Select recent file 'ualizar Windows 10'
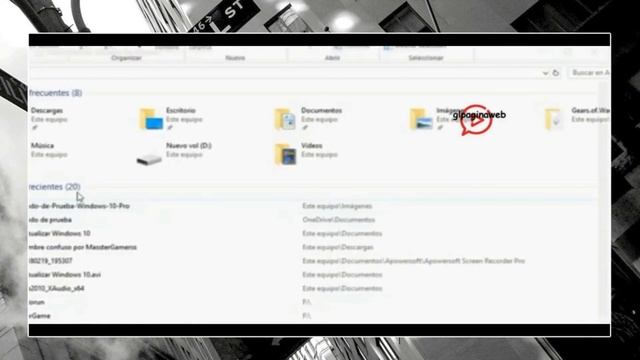The height and width of the screenshot is (360, 640). tap(60, 233)
